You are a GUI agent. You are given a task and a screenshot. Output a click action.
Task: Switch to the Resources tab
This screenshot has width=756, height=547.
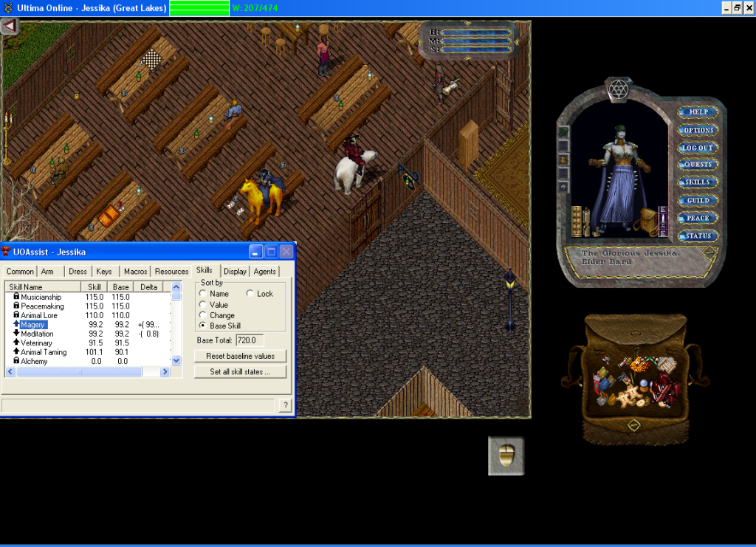pyautogui.click(x=171, y=272)
